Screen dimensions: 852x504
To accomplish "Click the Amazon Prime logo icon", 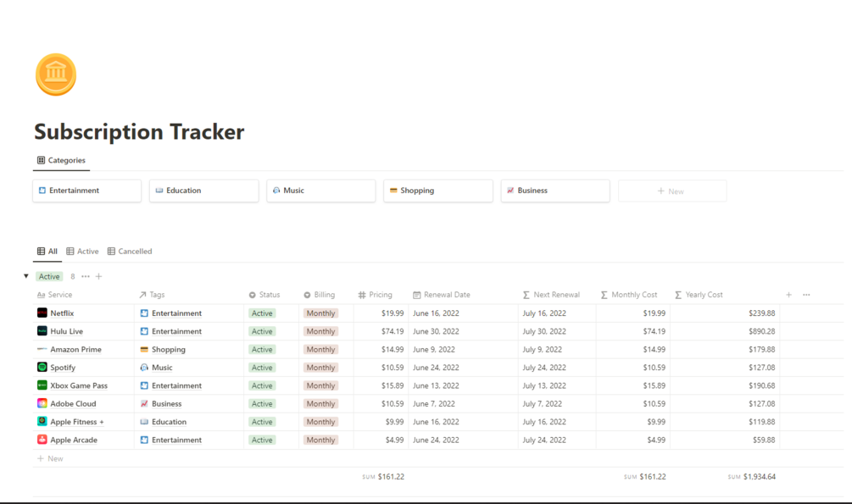I will pyautogui.click(x=42, y=349).
